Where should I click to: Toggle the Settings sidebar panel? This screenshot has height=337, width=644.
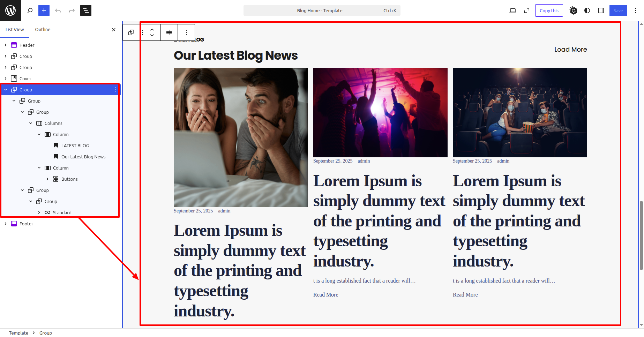[x=601, y=10]
